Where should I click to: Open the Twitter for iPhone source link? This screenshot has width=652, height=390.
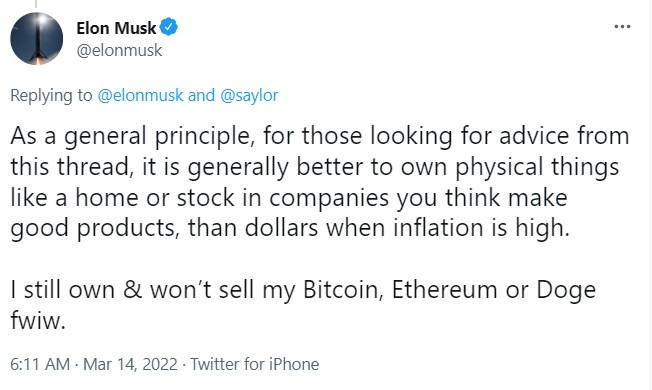coord(254,364)
